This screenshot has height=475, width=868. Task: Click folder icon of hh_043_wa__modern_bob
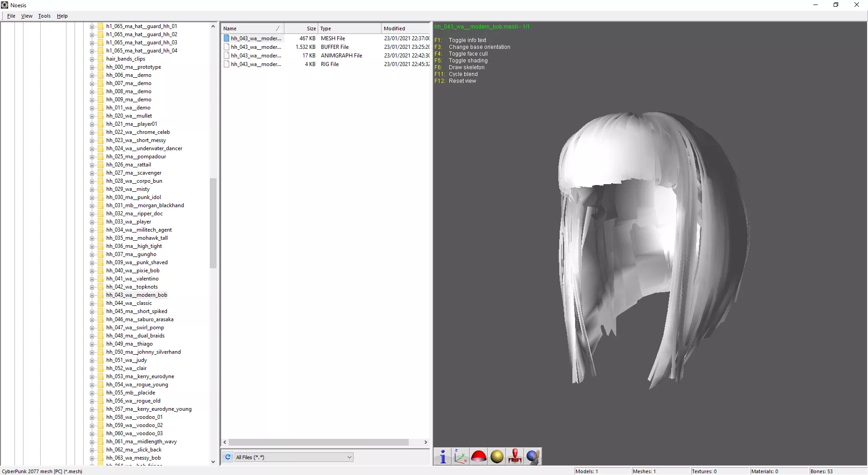100,295
